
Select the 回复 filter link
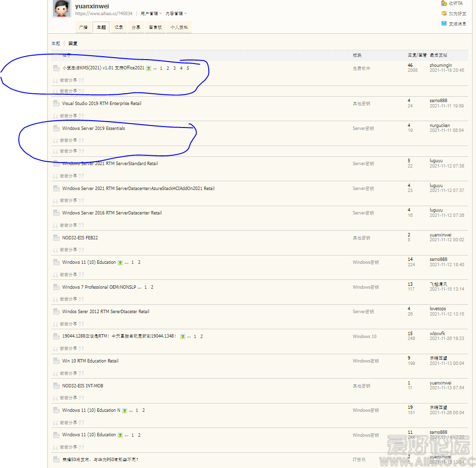pyautogui.click(x=73, y=43)
